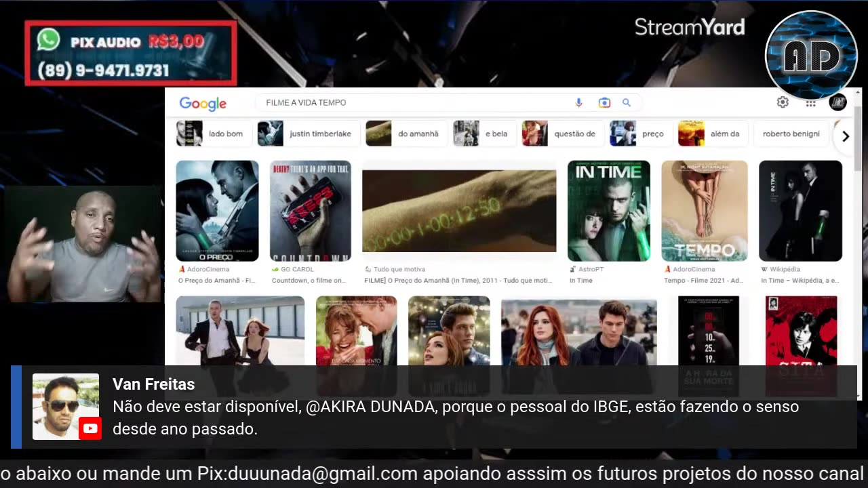Click the search field containing FILME A VIDA TEMPO

pyautogui.click(x=448, y=102)
